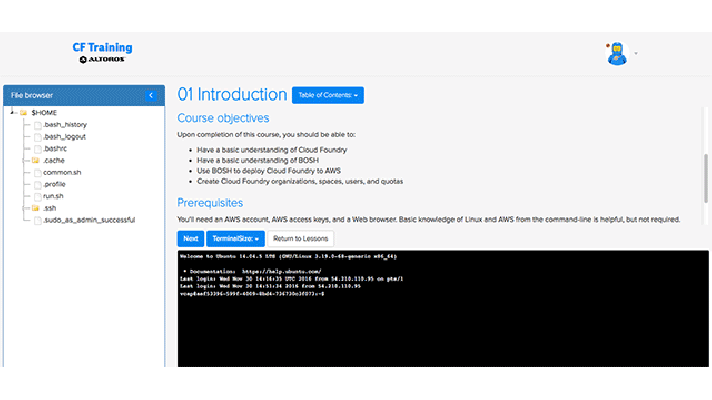The width and height of the screenshot is (712, 400).
Task: Select the .cache folder icon
Action: click(35, 160)
